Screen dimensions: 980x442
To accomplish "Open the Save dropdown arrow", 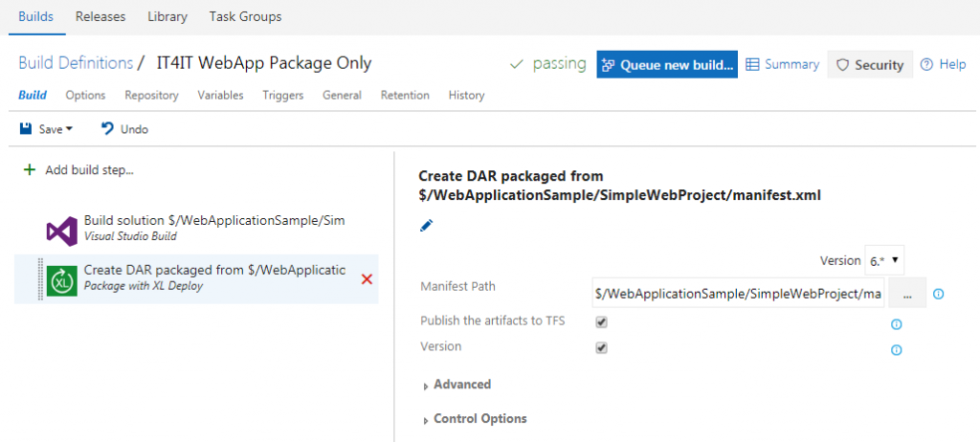I will [x=69, y=129].
